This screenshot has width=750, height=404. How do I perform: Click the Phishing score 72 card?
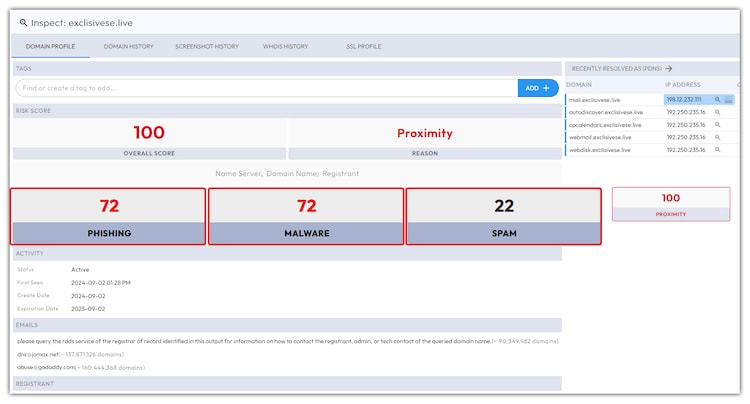tap(108, 216)
